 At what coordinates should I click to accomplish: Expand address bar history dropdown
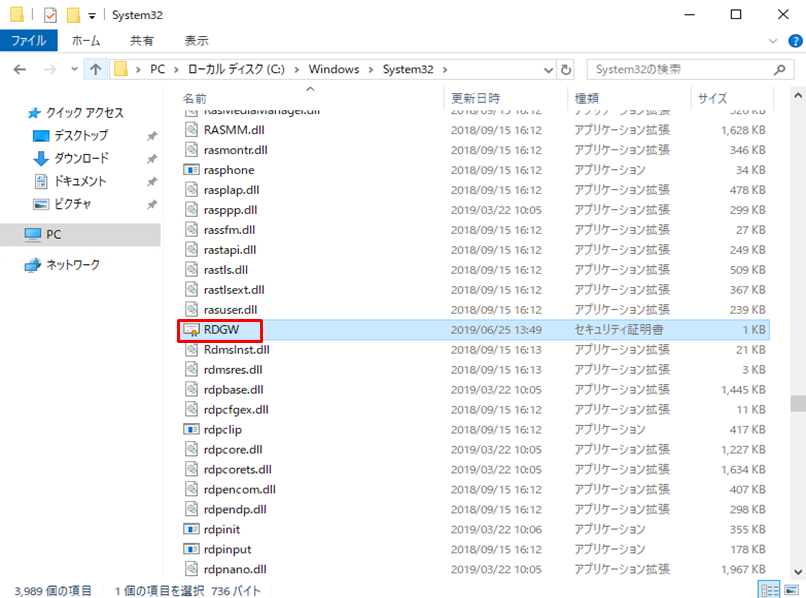click(548, 70)
